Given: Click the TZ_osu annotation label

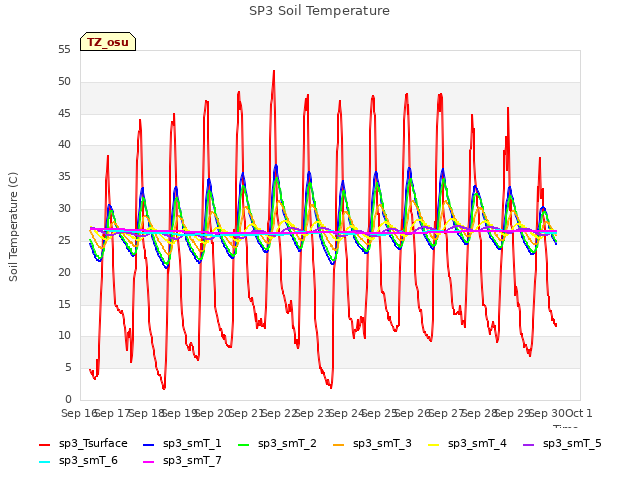Looking at the screenshot, I should click(108, 42).
